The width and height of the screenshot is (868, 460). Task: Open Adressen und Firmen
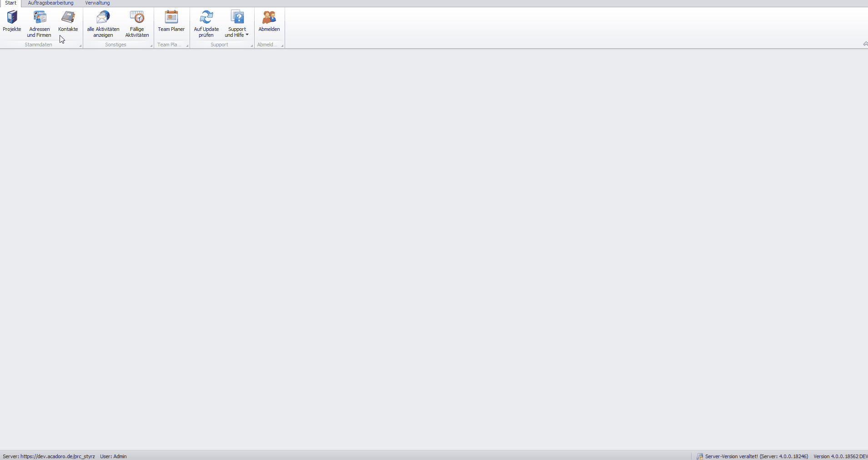click(39, 24)
